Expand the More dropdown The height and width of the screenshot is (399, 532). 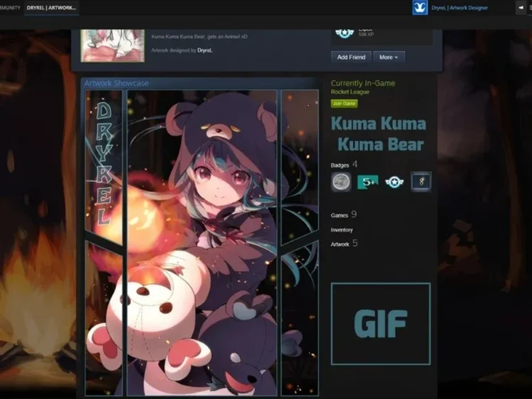click(x=389, y=57)
